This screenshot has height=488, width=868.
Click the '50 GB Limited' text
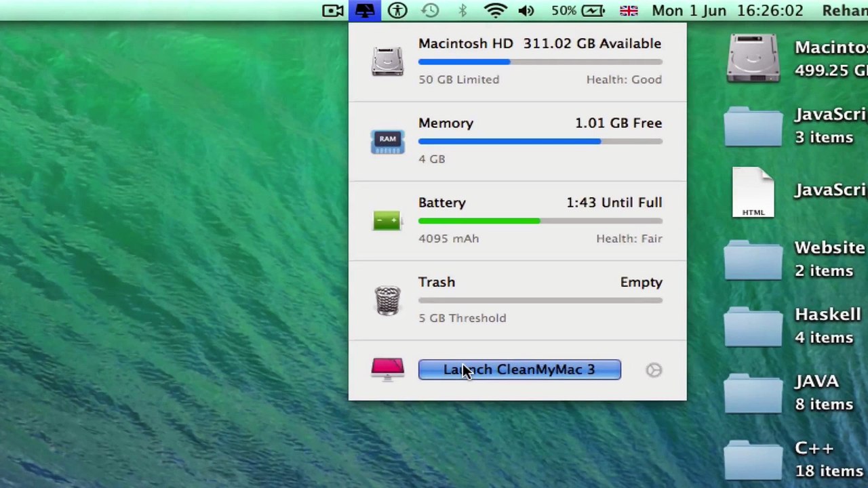(x=459, y=79)
